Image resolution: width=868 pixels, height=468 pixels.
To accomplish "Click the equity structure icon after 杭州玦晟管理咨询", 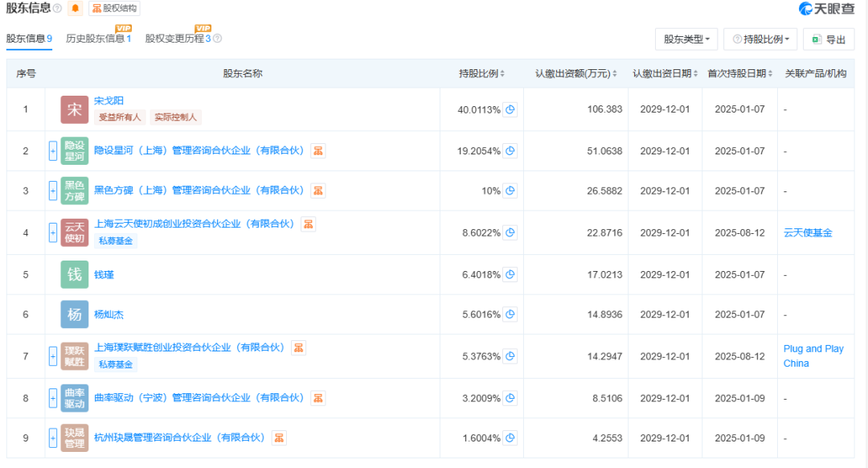I will tap(279, 438).
